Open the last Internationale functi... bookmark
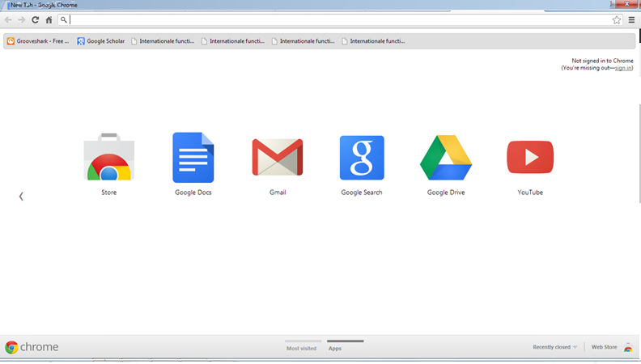 tap(373, 41)
